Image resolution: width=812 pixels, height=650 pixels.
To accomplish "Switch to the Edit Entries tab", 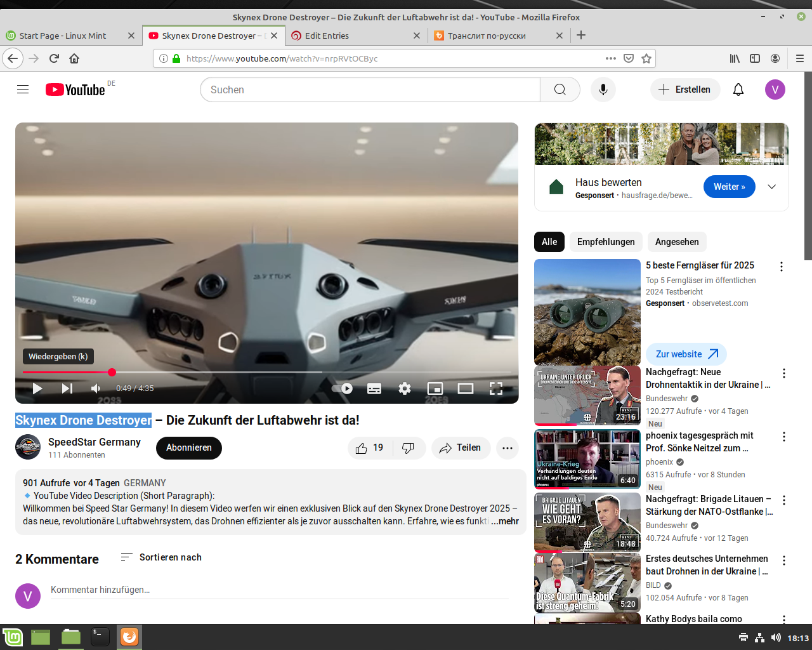I will (x=355, y=36).
